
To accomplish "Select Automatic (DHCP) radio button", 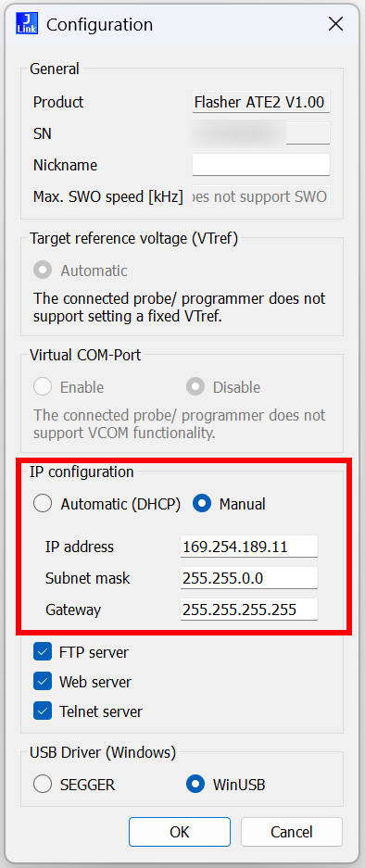I will (43, 504).
